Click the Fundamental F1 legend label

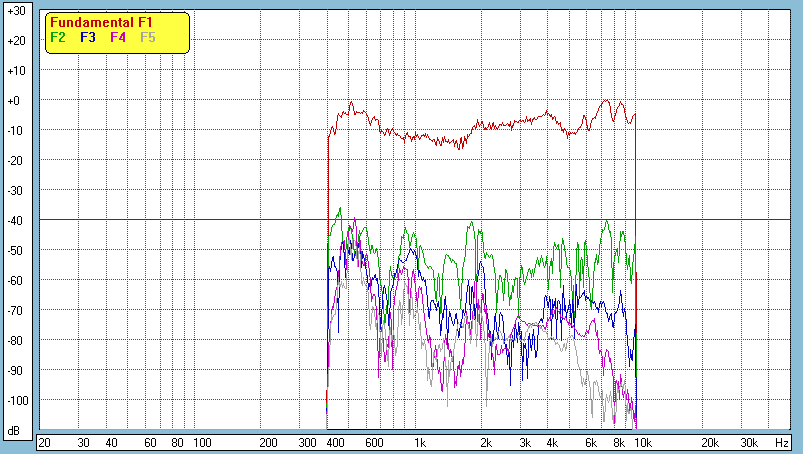102,23
